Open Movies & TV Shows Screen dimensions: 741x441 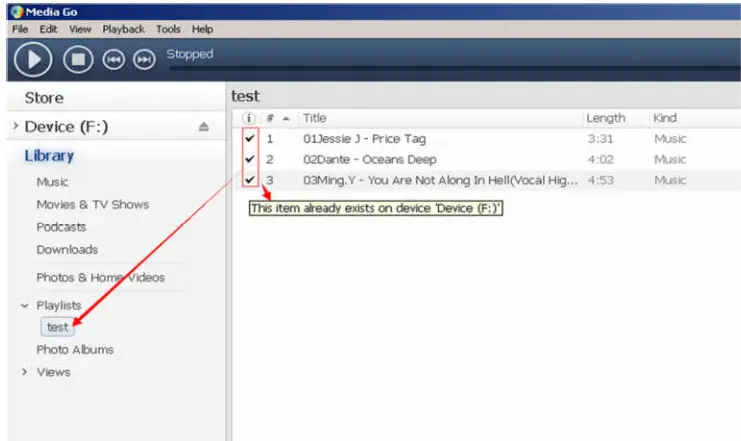[x=93, y=205]
